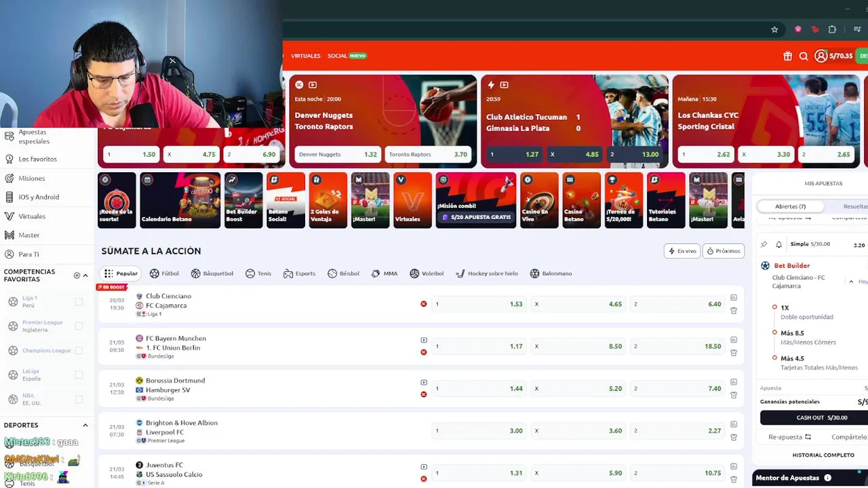This screenshot has height=488, width=868.
Task: Check the Premier League Inglaterra checkbox
Action: click(x=79, y=326)
